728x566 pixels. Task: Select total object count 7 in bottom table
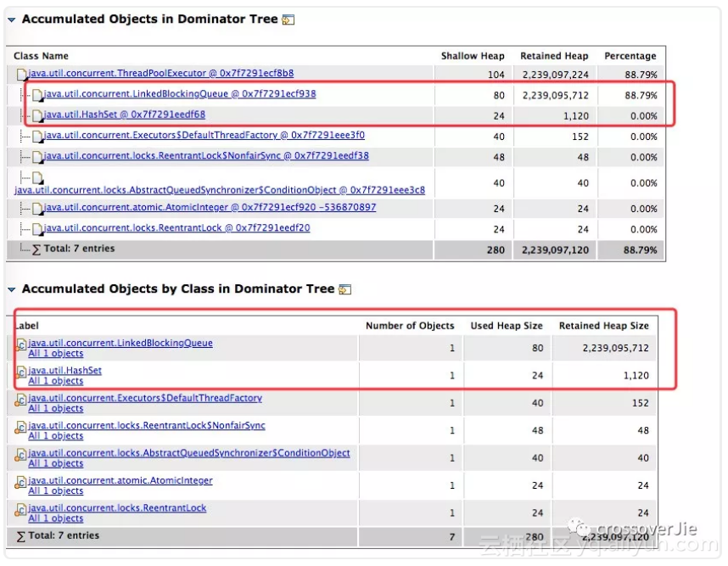tap(451, 537)
